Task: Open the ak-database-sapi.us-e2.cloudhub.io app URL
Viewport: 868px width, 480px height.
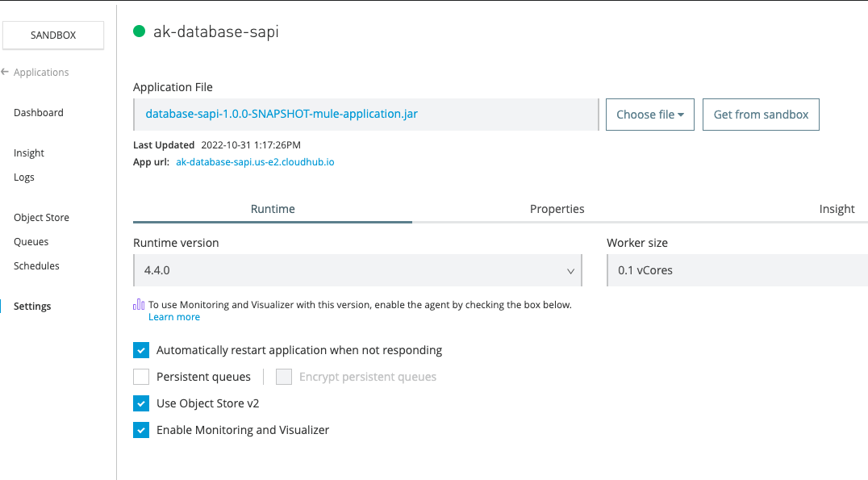Action: point(255,162)
